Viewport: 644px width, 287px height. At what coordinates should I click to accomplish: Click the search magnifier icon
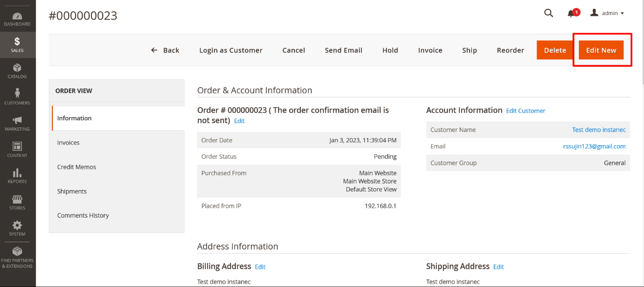[x=548, y=13]
